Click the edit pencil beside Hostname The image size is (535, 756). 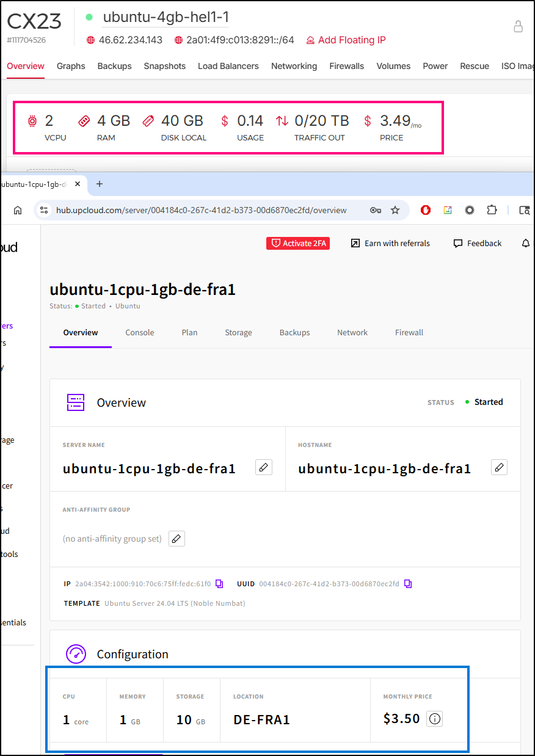coord(499,467)
